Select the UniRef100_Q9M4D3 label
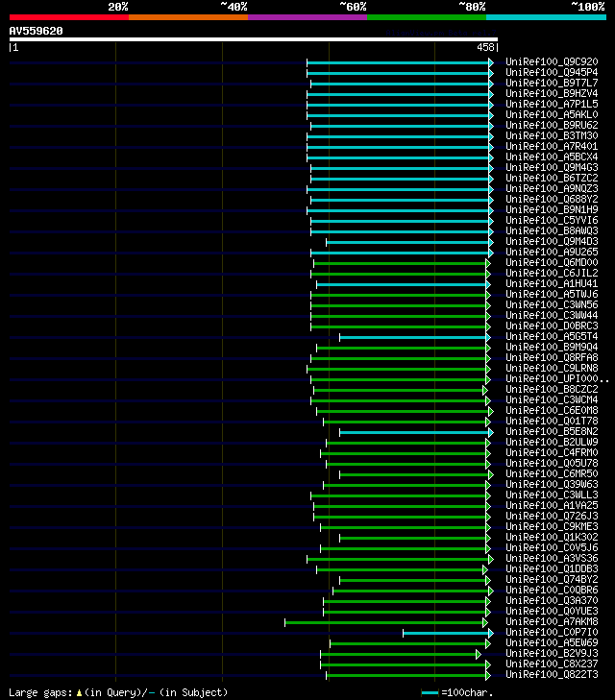Screen dimensions: 615x700 (x=552, y=242)
